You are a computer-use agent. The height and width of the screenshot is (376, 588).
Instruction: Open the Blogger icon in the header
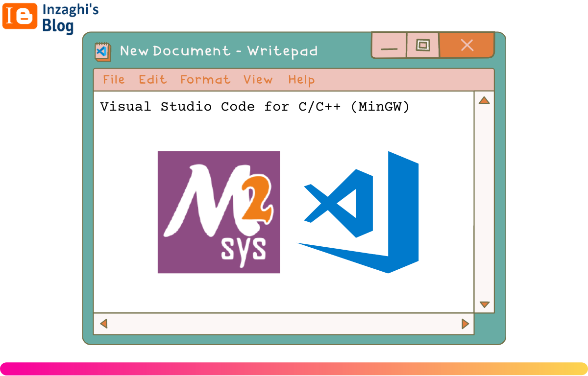pos(20,17)
